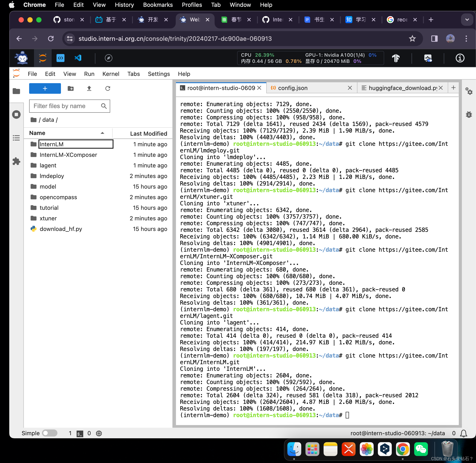This screenshot has height=463, width=476.
Task: Click the new folder icon
Action: coord(71,88)
